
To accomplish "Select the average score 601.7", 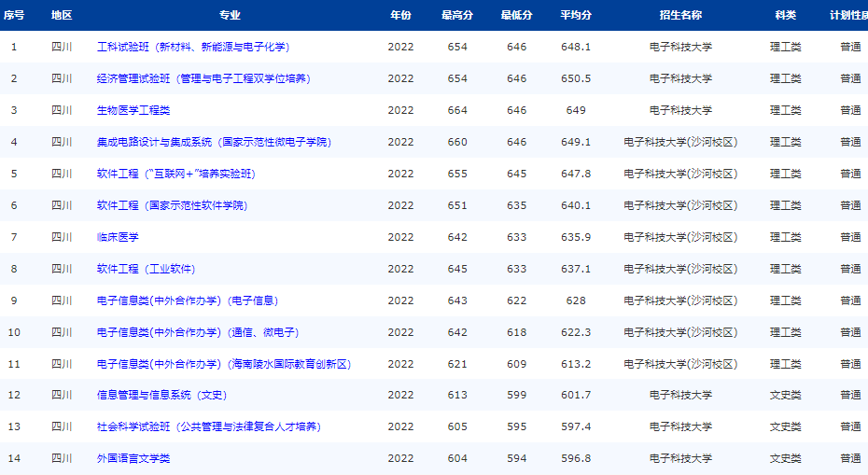I will [x=576, y=396].
